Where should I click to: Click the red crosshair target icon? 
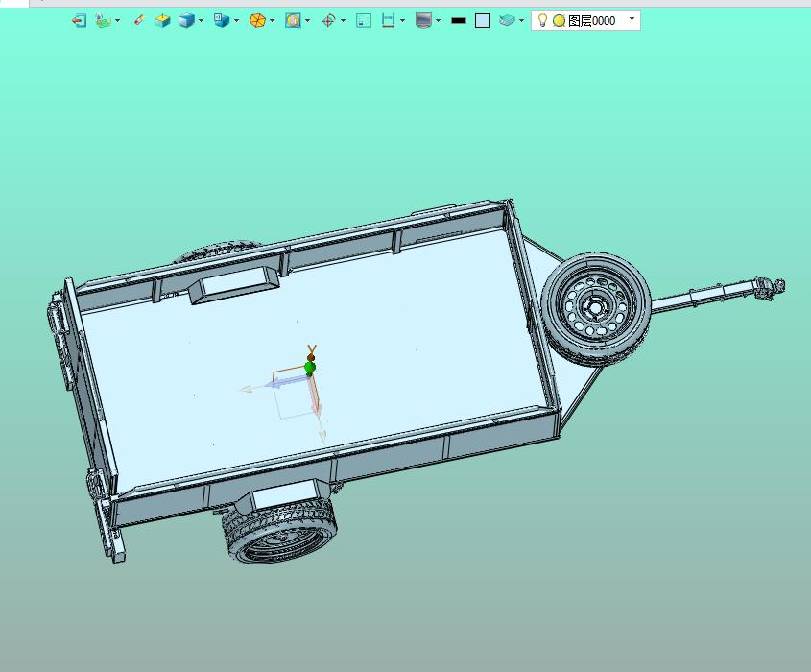click(x=328, y=20)
